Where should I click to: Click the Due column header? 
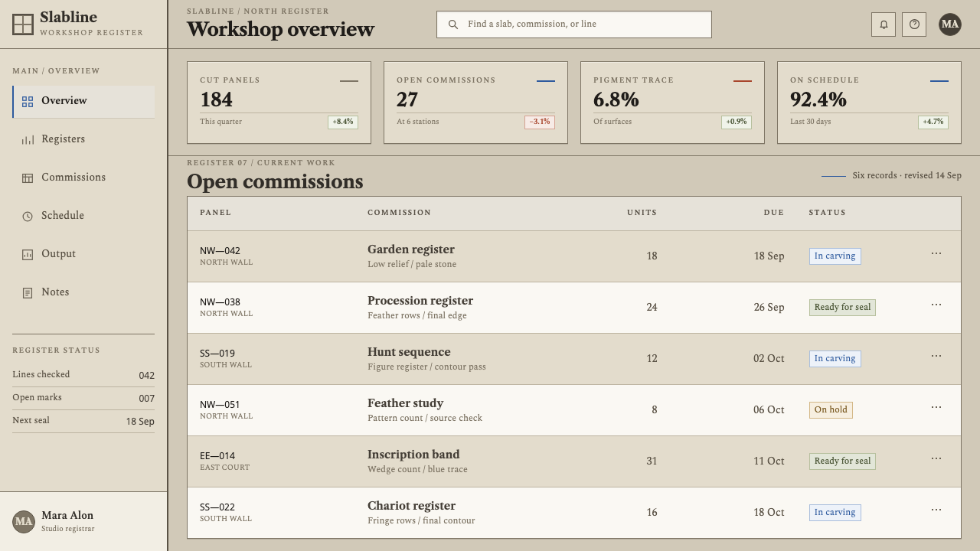click(x=773, y=213)
